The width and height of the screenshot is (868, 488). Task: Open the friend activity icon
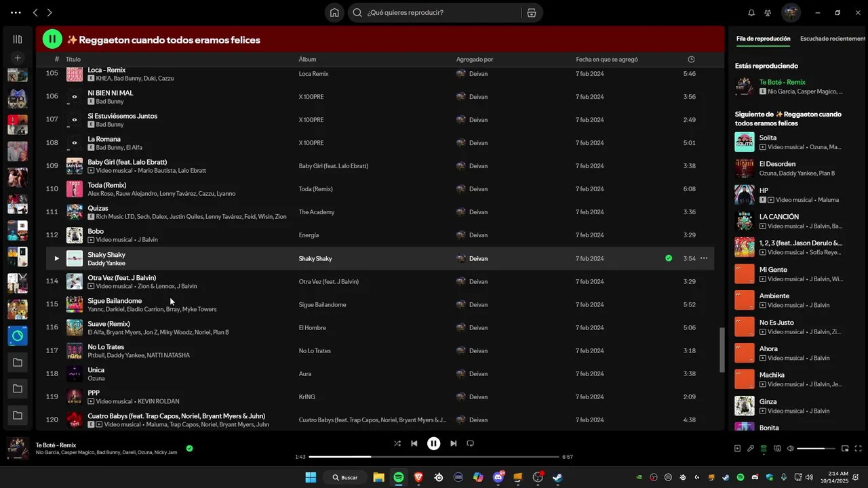pos(768,12)
